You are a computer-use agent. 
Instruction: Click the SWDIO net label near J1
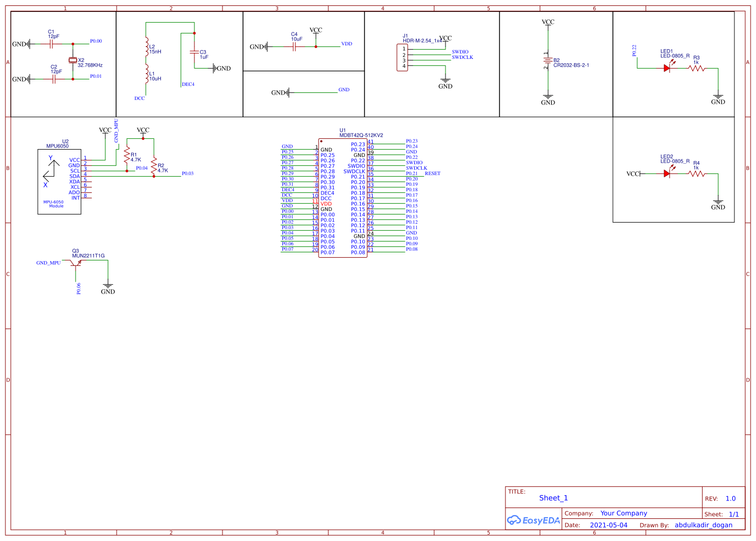tap(460, 51)
